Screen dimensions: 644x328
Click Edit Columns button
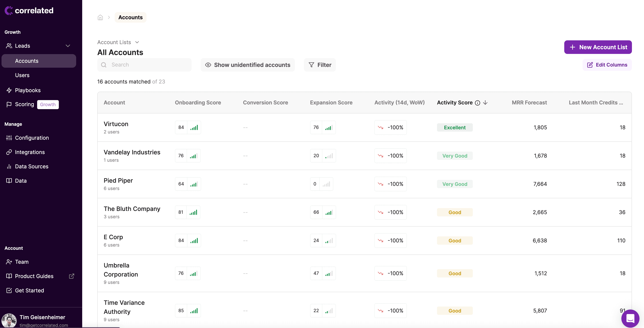pyautogui.click(x=607, y=65)
